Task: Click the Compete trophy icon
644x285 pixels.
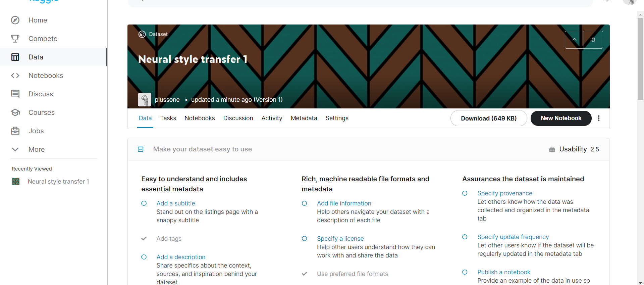Action: pos(15,39)
